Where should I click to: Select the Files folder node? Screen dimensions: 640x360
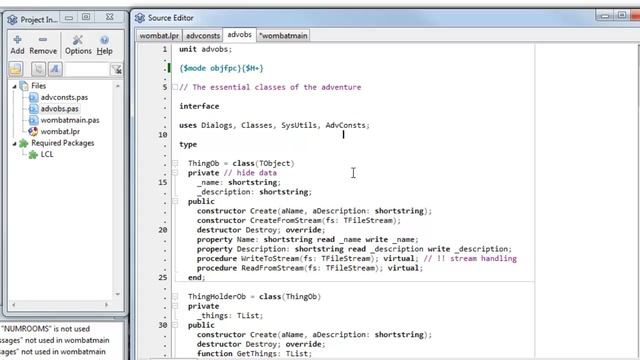coord(38,86)
